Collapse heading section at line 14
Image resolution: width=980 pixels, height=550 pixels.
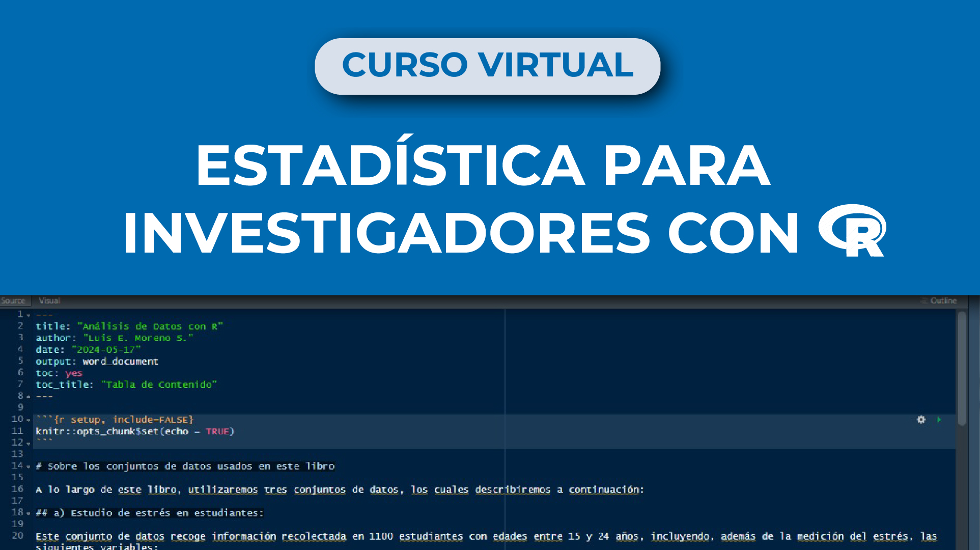pos(29,466)
